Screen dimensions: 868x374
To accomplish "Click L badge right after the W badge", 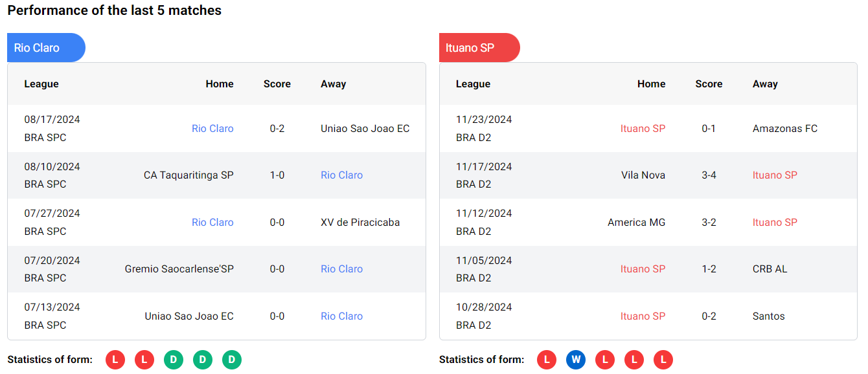I will coord(605,360).
